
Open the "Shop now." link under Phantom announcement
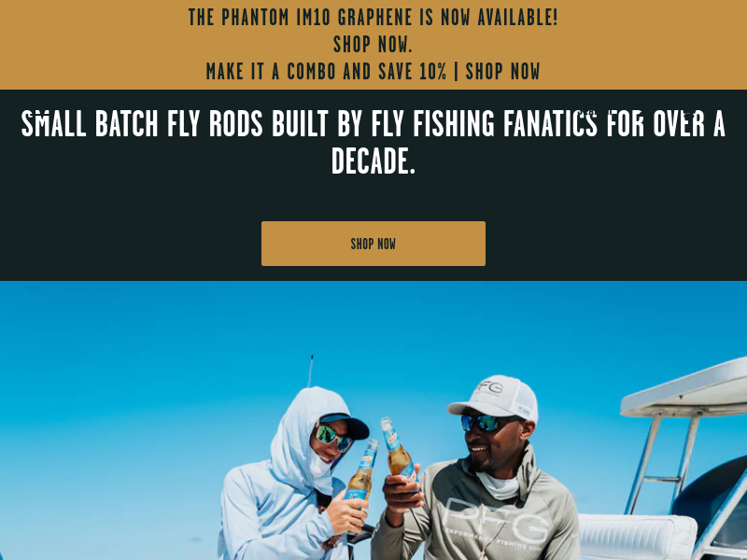[x=373, y=45]
